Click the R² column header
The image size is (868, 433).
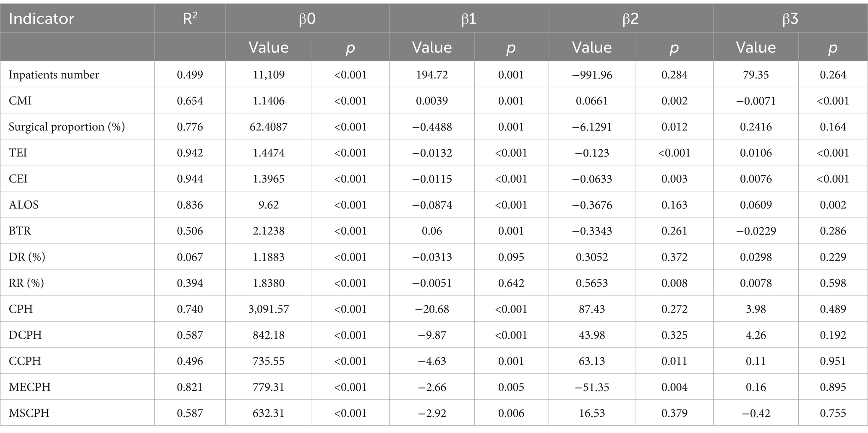(190, 19)
